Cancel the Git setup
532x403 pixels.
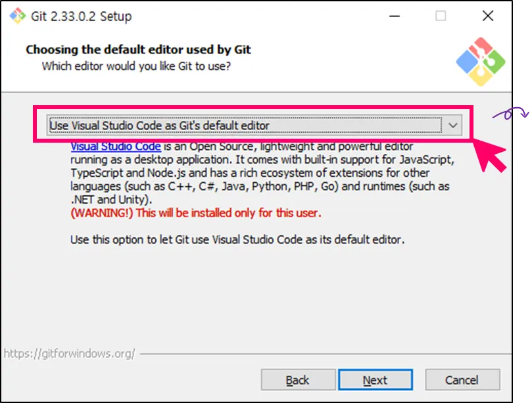462,380
